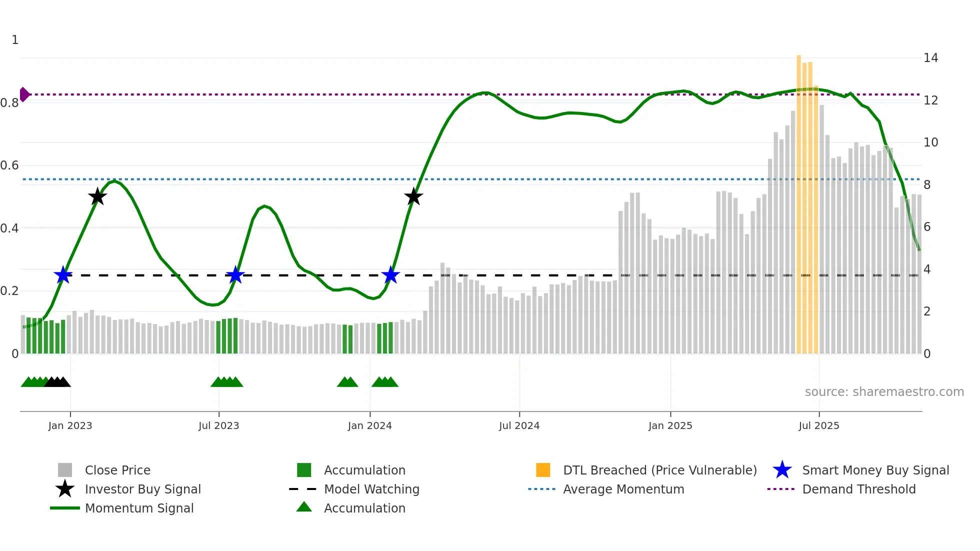The image size is (980, 551).
Task: Click the first blue star near Jan 2023
Action: (x=63, y=275)
